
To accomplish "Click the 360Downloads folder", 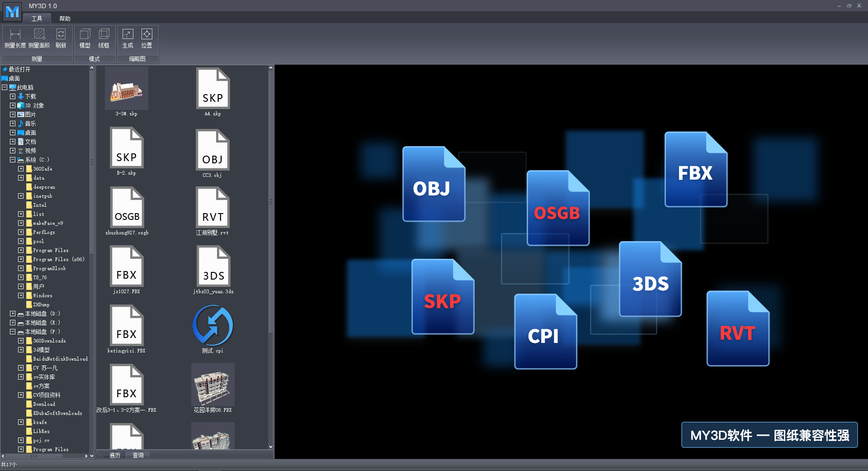I will click(46, 341).
